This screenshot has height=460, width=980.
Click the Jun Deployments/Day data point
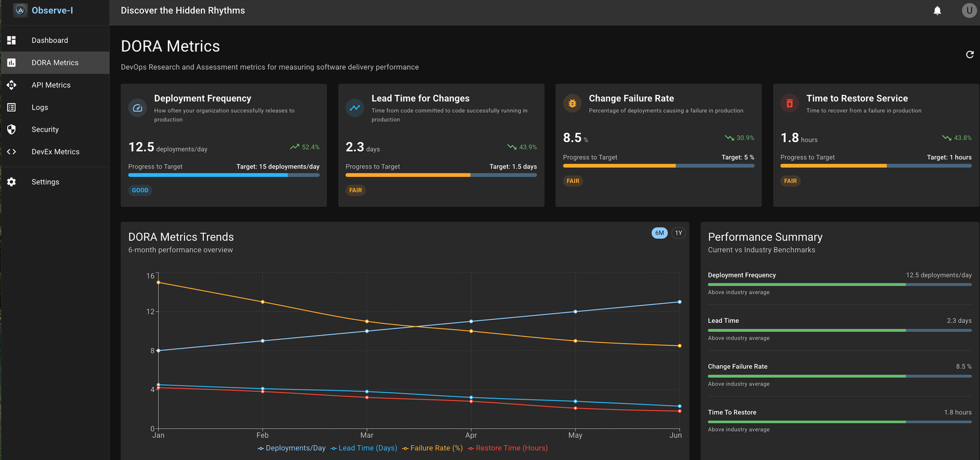[x=680, y=302]
